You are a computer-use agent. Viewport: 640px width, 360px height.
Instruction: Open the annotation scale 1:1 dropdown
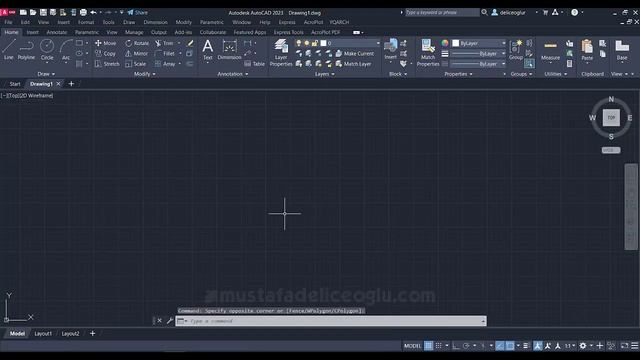tap(570, 346)
